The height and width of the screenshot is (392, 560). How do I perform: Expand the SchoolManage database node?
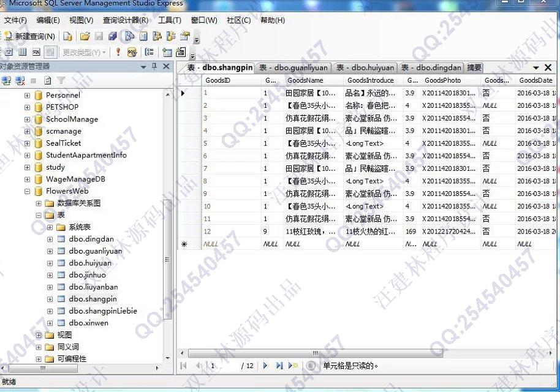[x=27, y=119]
